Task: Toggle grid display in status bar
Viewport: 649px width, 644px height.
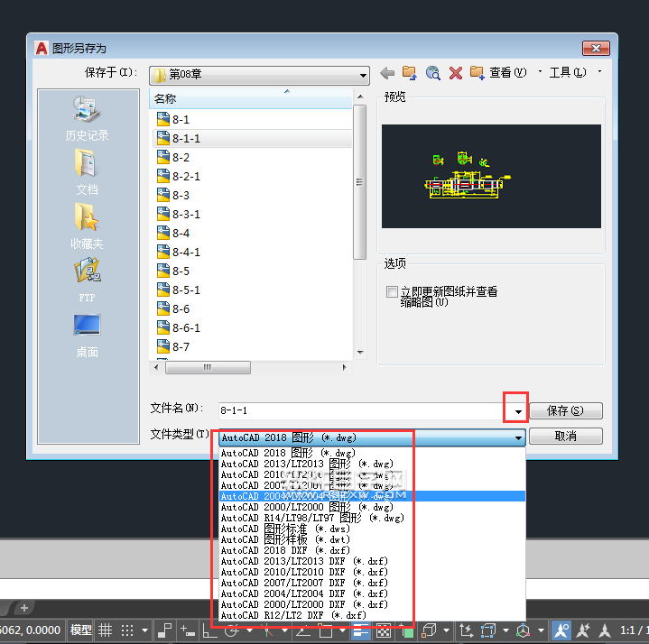Action: pyautogui.click(x=105, y=630)
